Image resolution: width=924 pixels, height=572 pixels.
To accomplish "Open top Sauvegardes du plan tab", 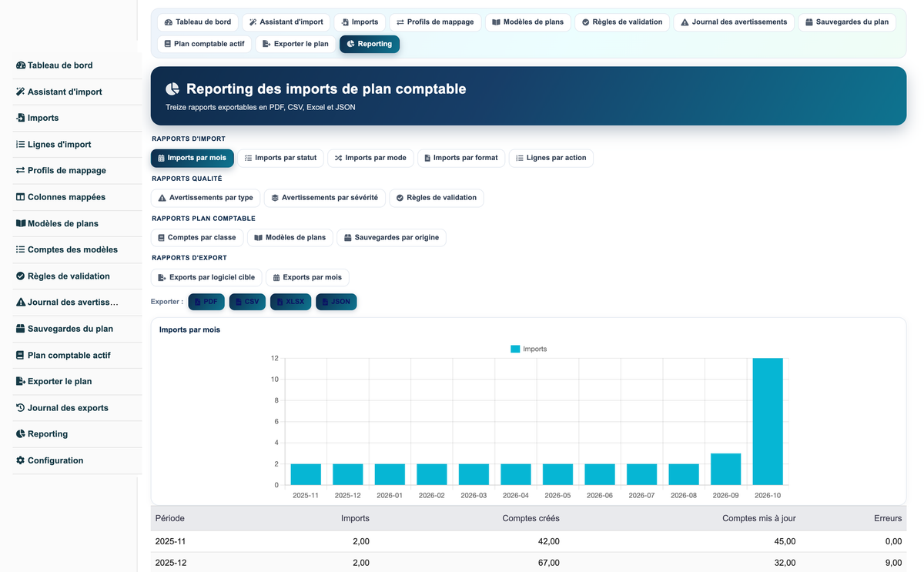I will (847, 22).
